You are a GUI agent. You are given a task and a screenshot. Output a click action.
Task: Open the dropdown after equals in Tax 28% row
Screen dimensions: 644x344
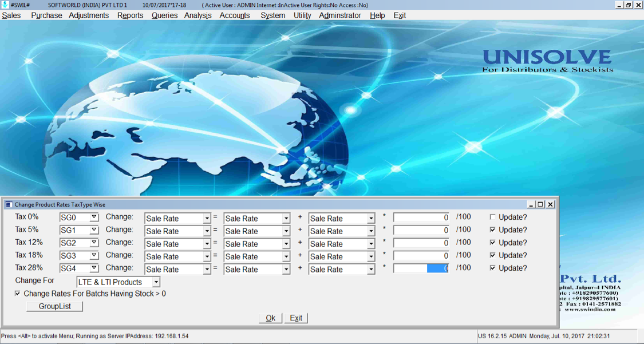click(286, 270)
